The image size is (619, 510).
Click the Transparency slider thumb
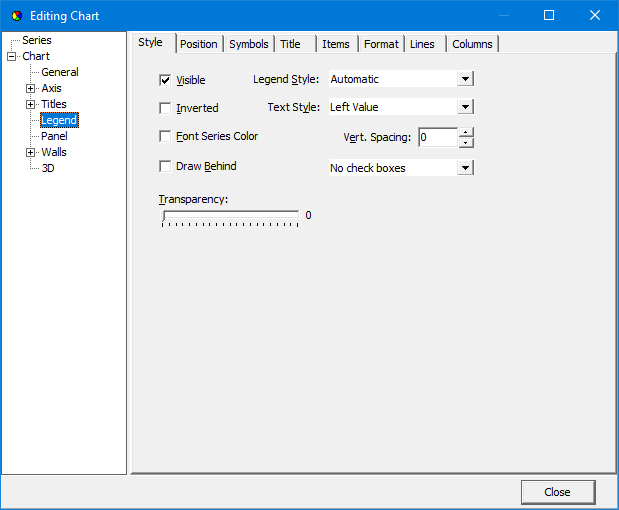(166, 215)
